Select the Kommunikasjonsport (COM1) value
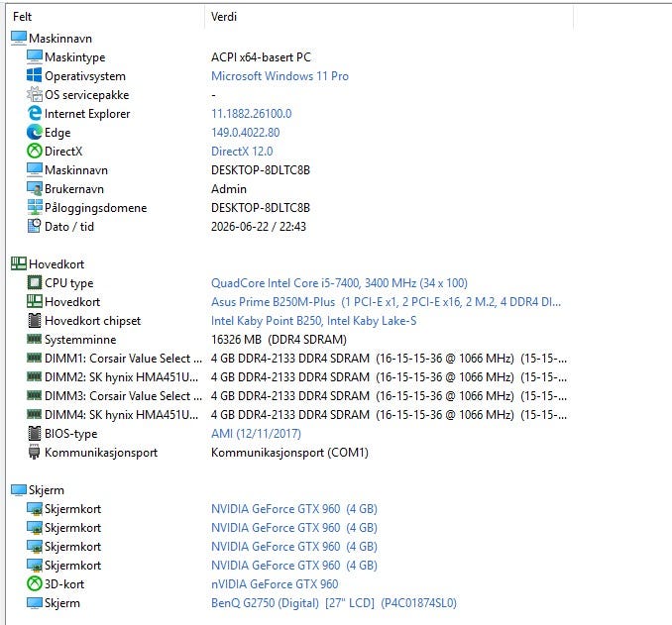 tap(289, 453)
